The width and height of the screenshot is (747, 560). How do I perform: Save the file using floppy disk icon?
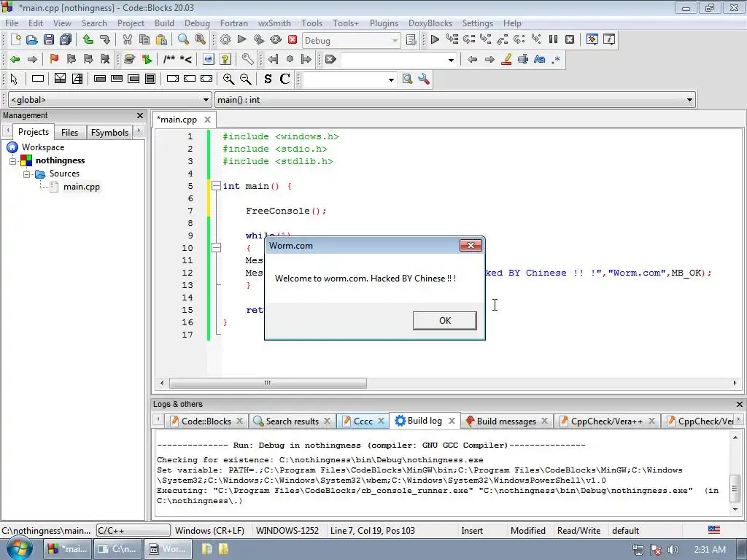(49, 39)
